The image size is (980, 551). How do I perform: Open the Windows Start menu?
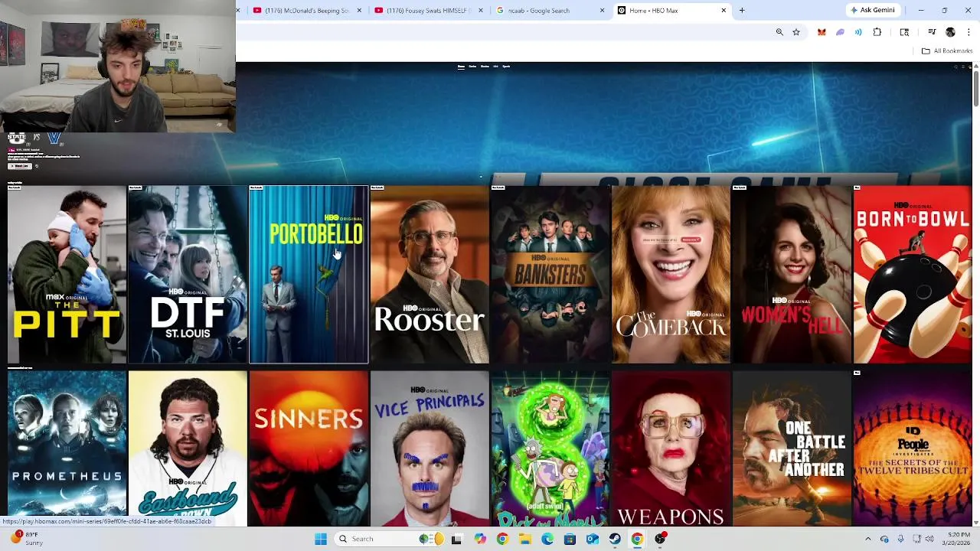click(x=321, y=539)
